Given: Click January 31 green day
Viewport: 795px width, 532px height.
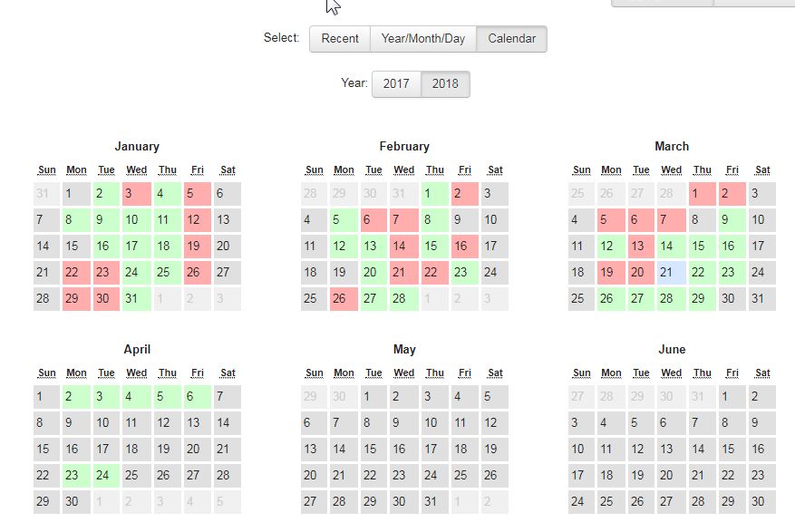Looking at the screenshot, I should [x=137, y=299].
